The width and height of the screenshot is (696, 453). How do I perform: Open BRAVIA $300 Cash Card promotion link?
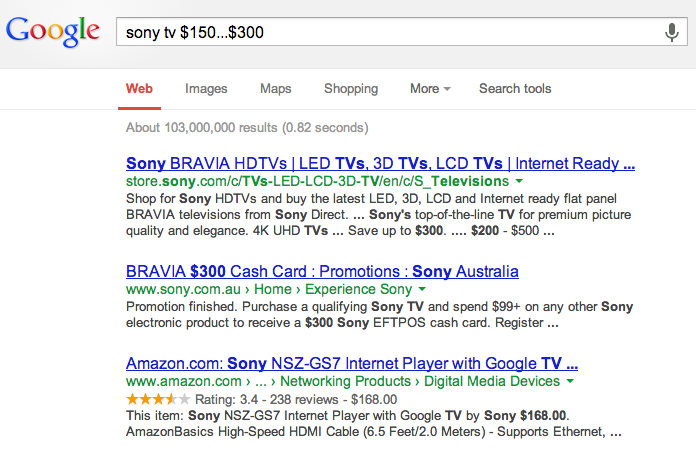coord(322,272)
